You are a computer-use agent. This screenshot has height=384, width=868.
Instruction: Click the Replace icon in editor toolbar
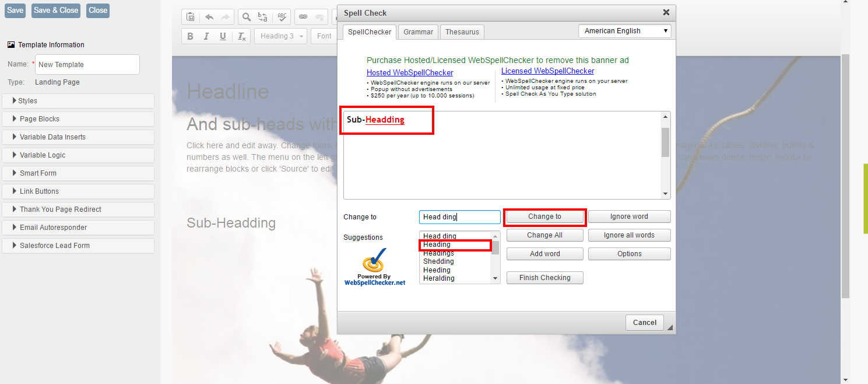(263, 17)
